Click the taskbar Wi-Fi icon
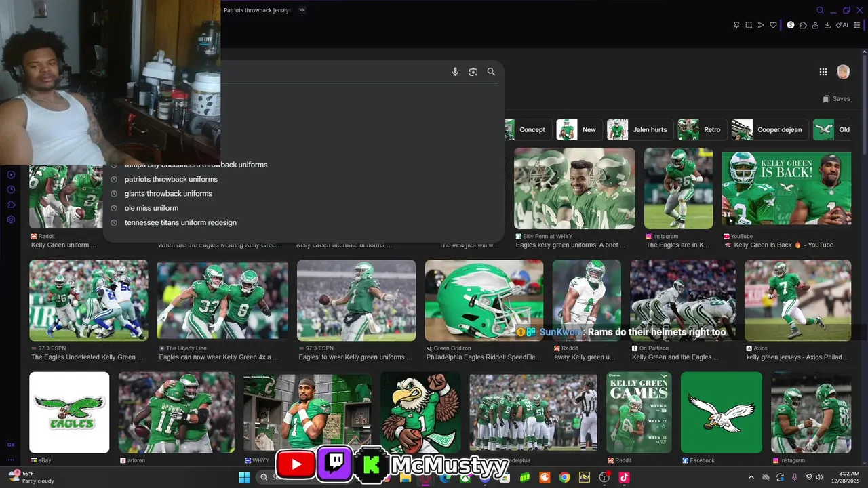 pos(809,477)
